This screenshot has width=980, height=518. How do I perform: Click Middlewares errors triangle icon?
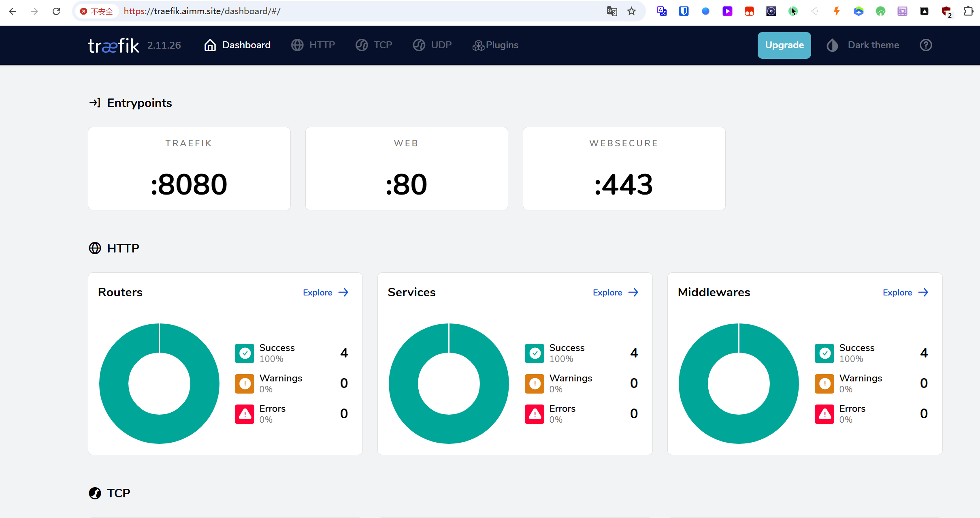click(x=824, y=414)
